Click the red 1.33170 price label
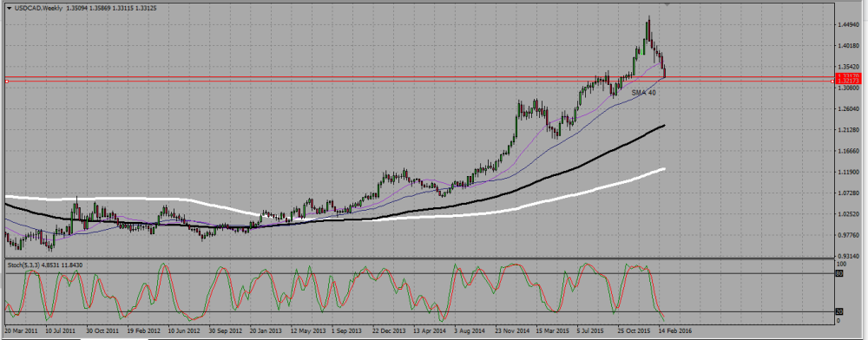The width and height of the screenshot is (868, 340). tap(847, 75)
